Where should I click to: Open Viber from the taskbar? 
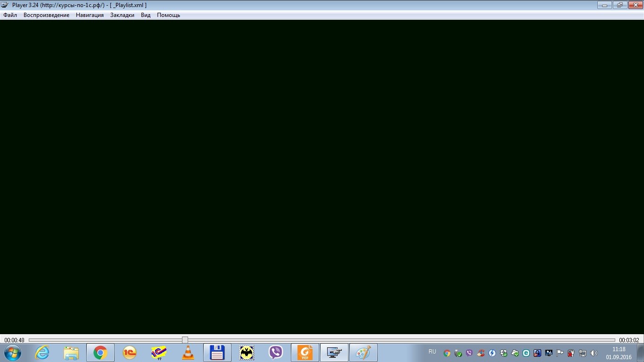click(275, 353)
